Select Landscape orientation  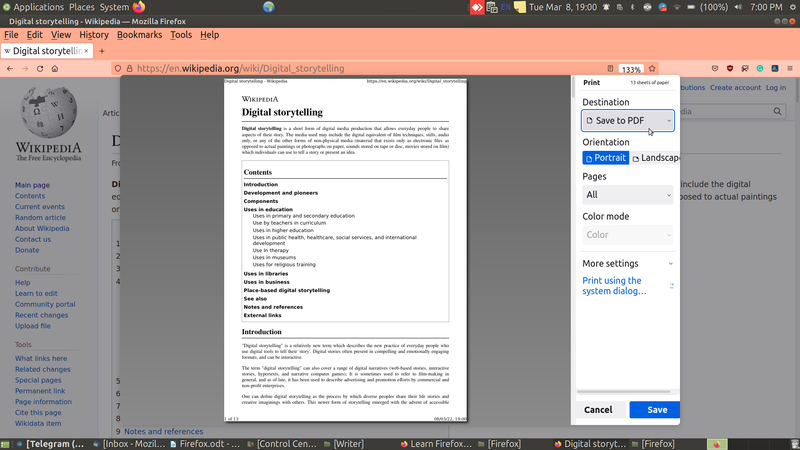[x=656, y=158]
